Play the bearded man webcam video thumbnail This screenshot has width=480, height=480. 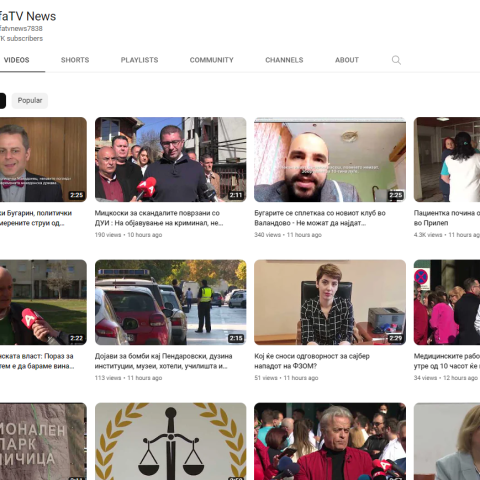[x=330, y=159]
